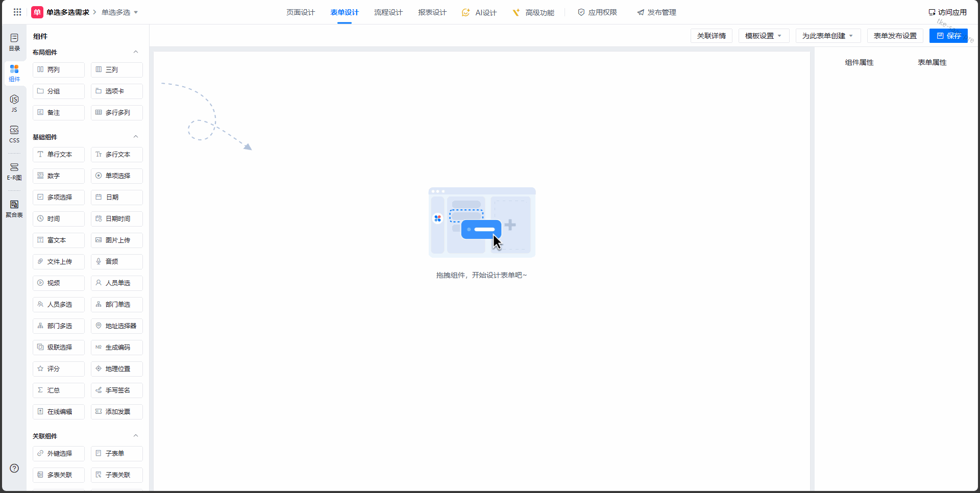Image resolution: width=980 pixels, height=493 pixels.
Task: Add the 评分 rating component
Action: coord(58,368)
